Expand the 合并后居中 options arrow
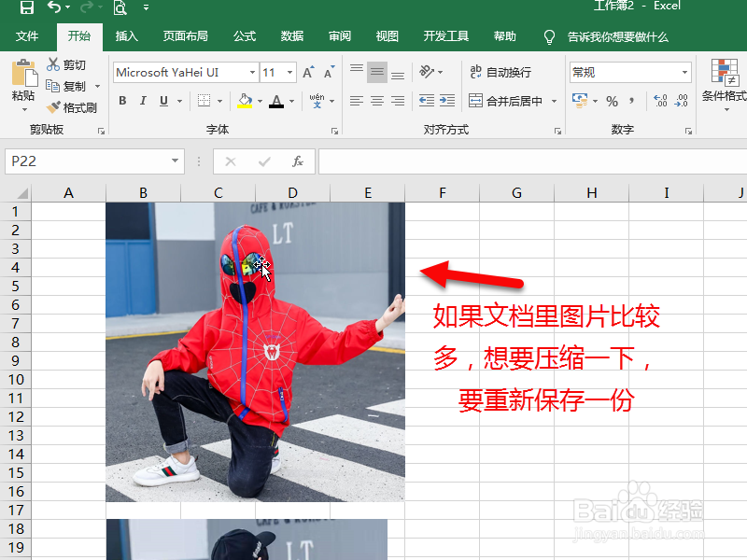747x560 pixels. pos(554,101)
